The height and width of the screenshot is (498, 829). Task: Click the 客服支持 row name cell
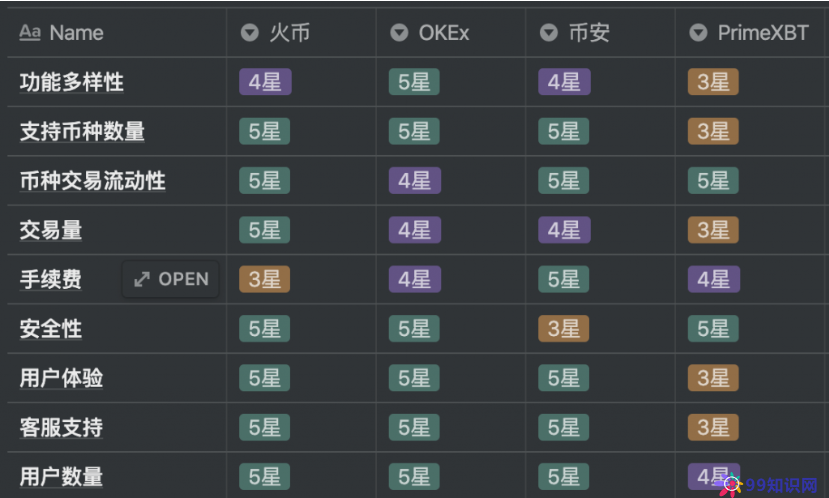(x=61, y=428)
